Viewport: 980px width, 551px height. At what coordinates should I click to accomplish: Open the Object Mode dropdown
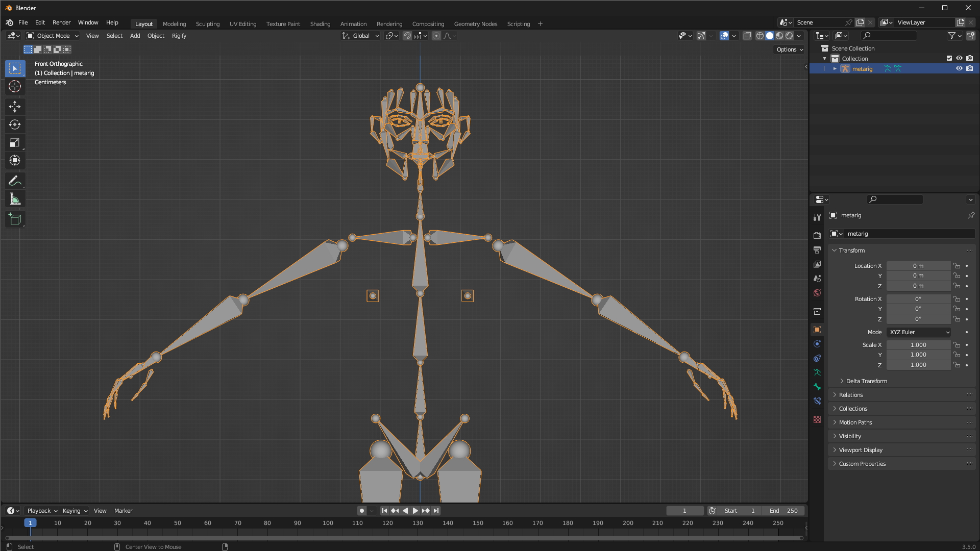51,36
